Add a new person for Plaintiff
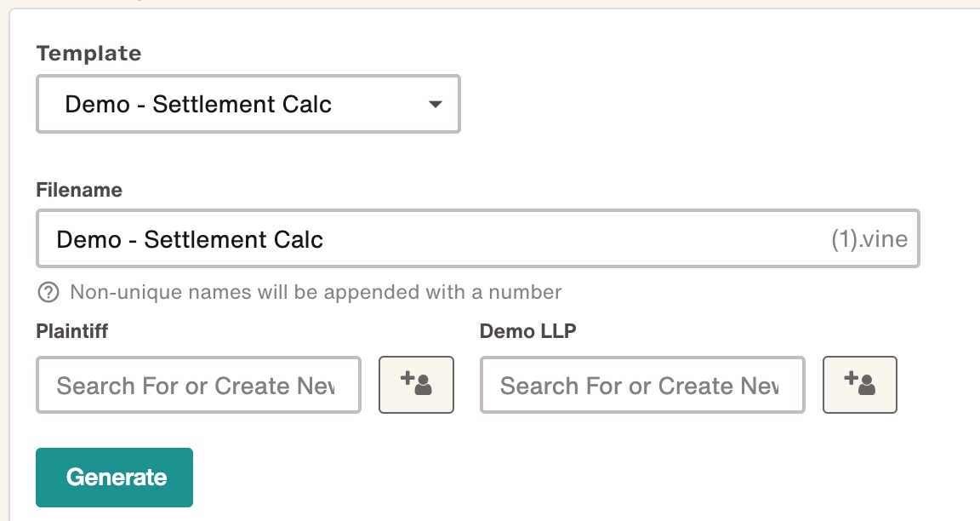Screen dimensions: 980x521 tap(416, 385)
